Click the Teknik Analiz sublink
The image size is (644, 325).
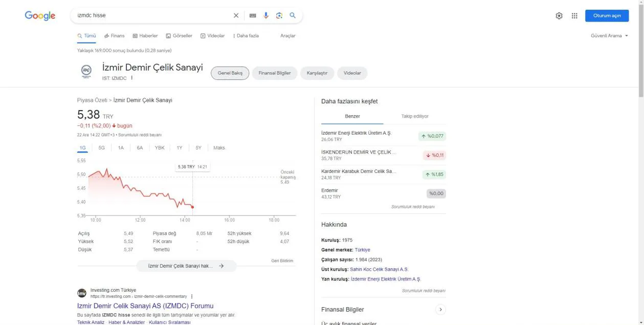(x=91, y=322)
